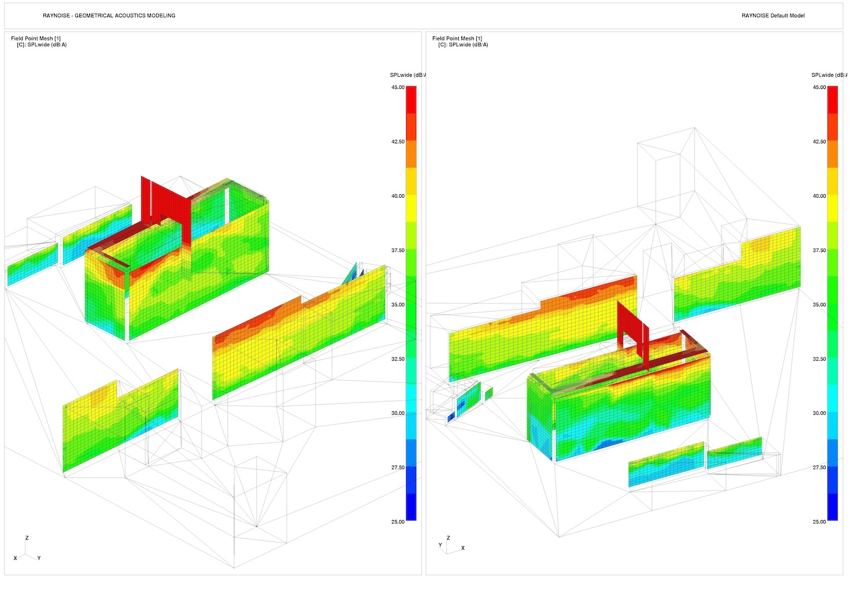868x613 pixels.
Task: Click the 35.00 tick label on left legend
Action: [398, 305]
